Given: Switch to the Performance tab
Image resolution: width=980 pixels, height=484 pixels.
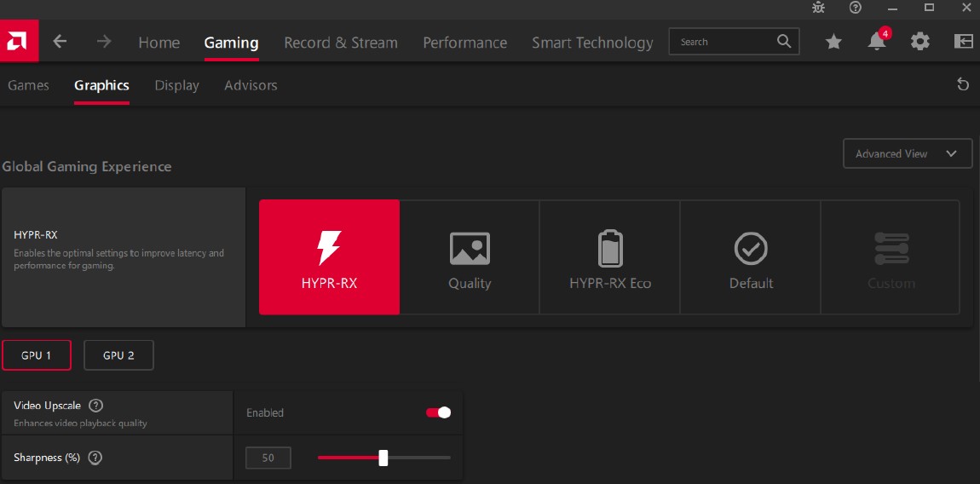Looking at the screenshot, I should pos(464,43).
